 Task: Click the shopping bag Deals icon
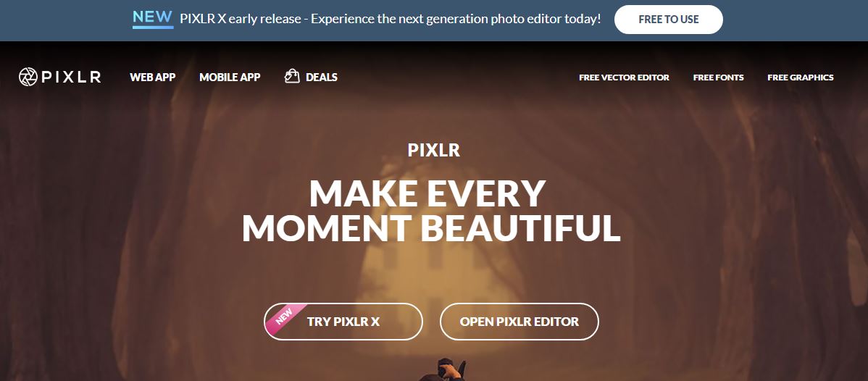tap(292, 77)
